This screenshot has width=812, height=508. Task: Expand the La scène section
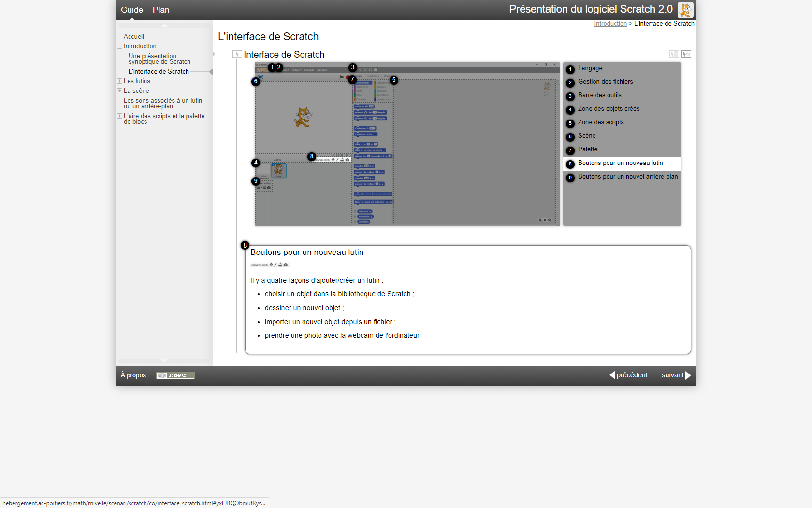119,91
